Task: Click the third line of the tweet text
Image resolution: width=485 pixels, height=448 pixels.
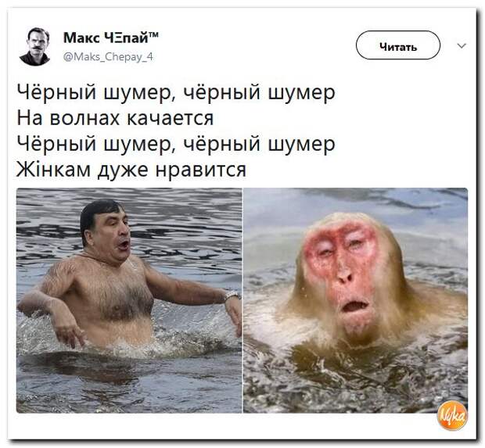Action: [176, 144]
